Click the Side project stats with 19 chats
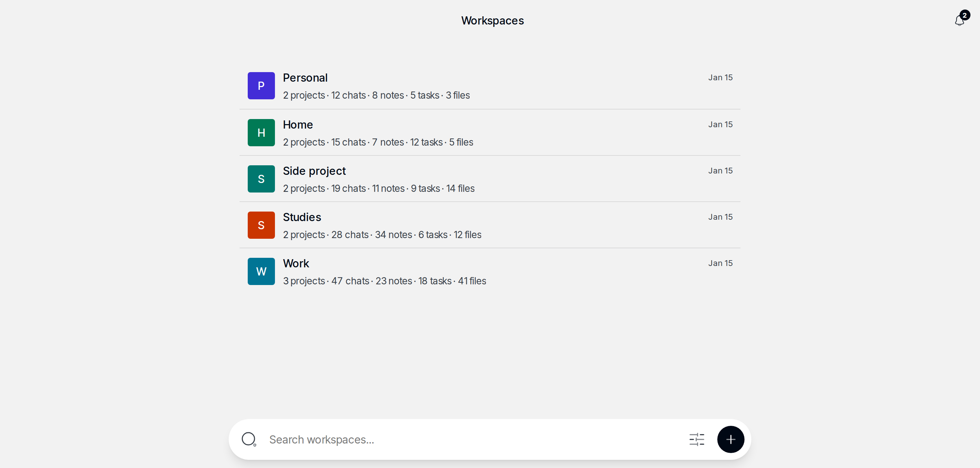Viewport: 980px width, 468px height. pyautogui.click(x=378, y=188)
